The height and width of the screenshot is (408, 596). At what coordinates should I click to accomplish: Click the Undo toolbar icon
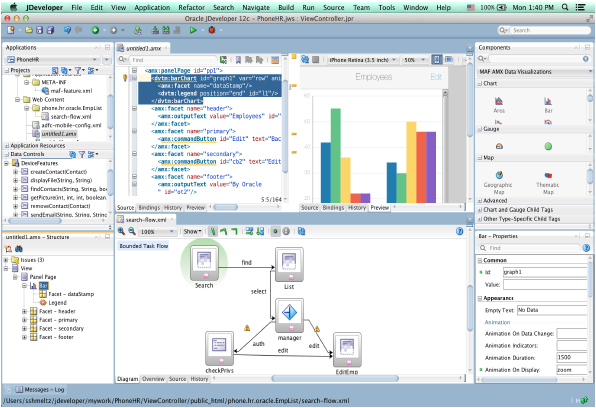67,30
